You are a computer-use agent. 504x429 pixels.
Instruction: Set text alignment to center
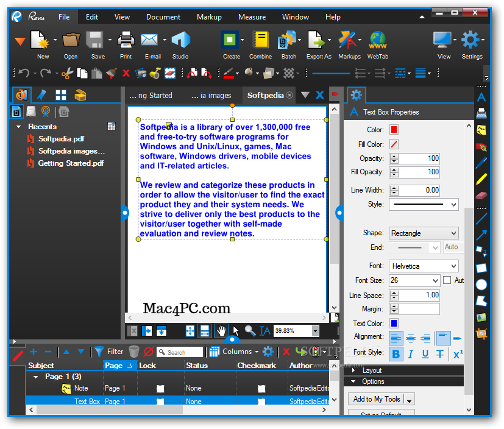pos(411,338)
